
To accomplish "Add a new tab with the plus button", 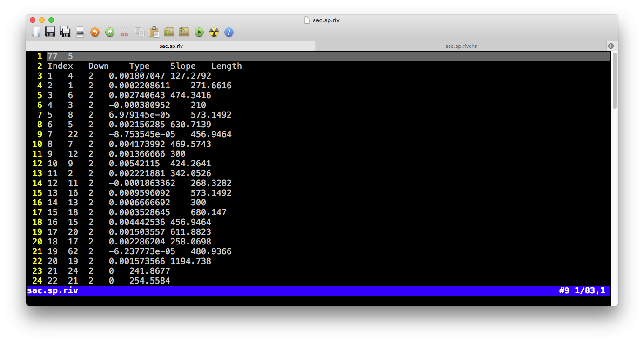I will click(x=611, y=46).
